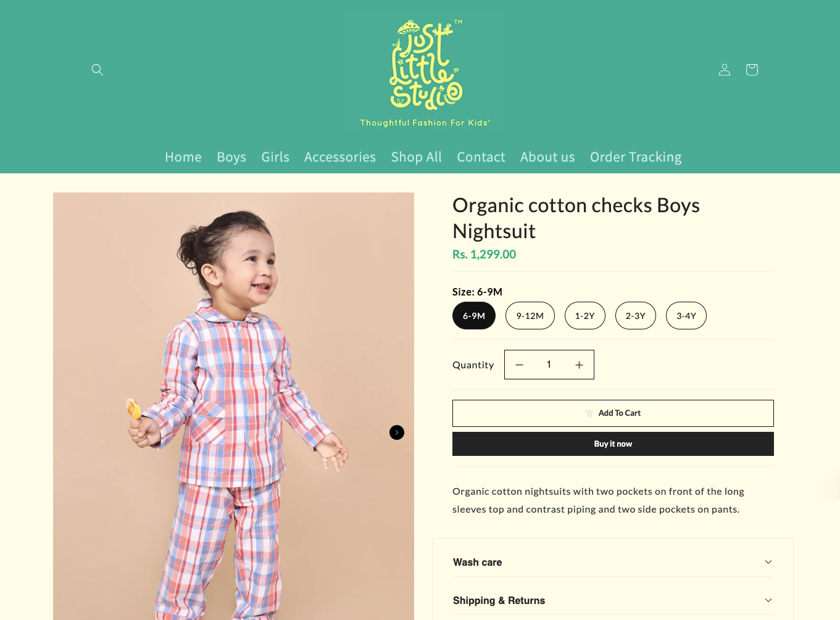The height and width of the screenshot is (620, 840).
Task: Click the Buy it now button
Action: coord(613,444)
